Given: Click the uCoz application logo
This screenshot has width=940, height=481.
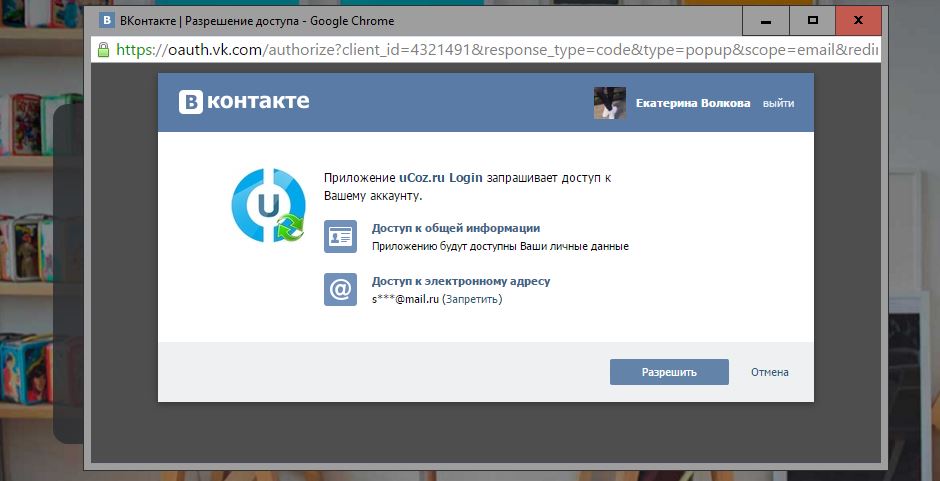Looking at the screenshot, I should [268, 205].
